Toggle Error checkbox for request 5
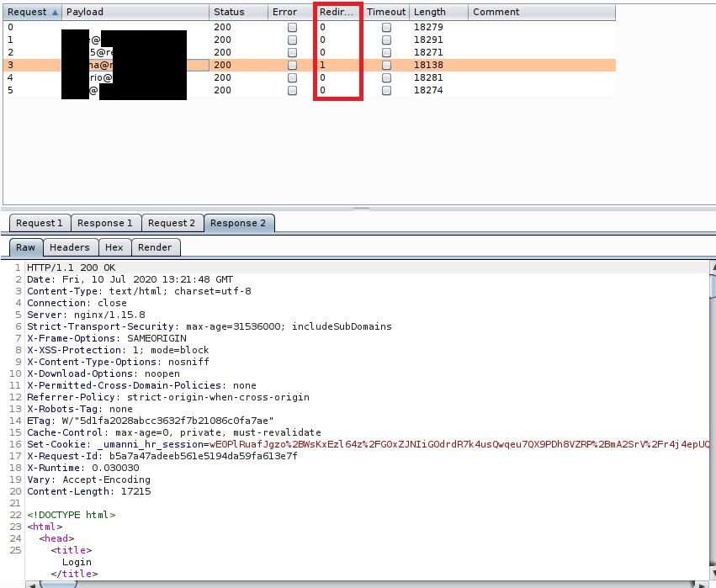 [292, 90]
